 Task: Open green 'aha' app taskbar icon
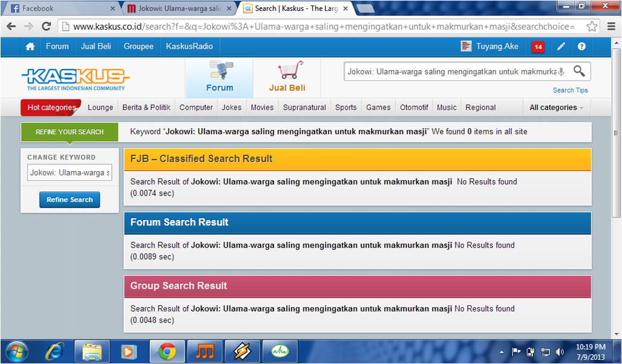(280, 351)
